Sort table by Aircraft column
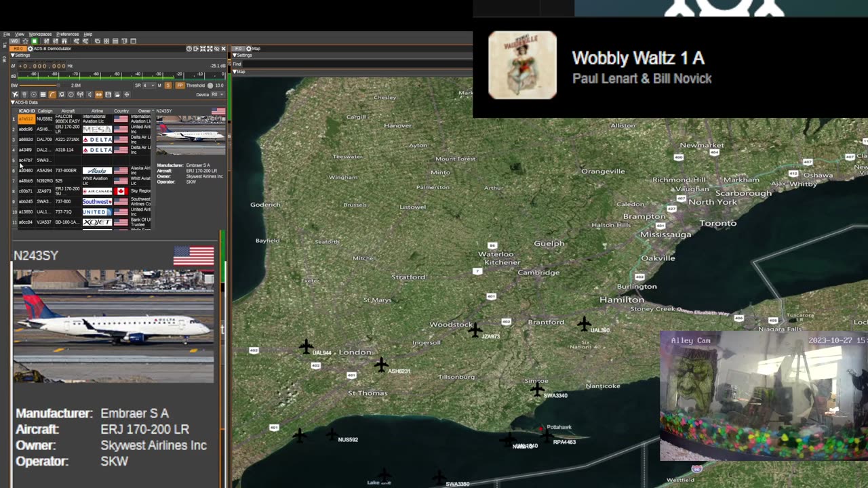The image size is (868, 488). pos(68,111)
